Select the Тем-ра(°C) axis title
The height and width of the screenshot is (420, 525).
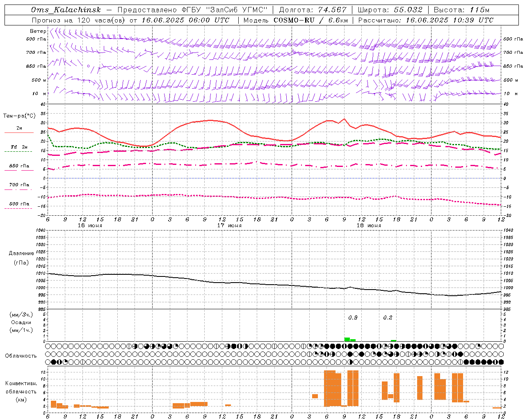click(19, 116)
